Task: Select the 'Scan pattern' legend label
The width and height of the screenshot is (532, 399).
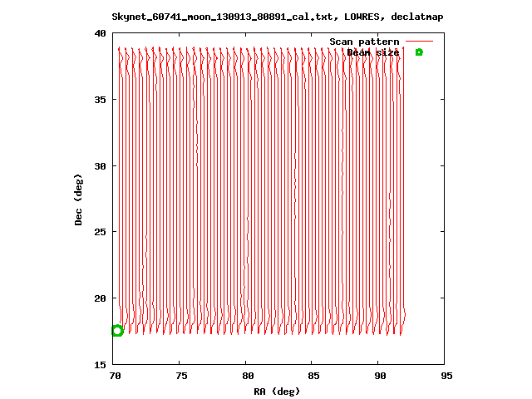Action: click(364, 42)
